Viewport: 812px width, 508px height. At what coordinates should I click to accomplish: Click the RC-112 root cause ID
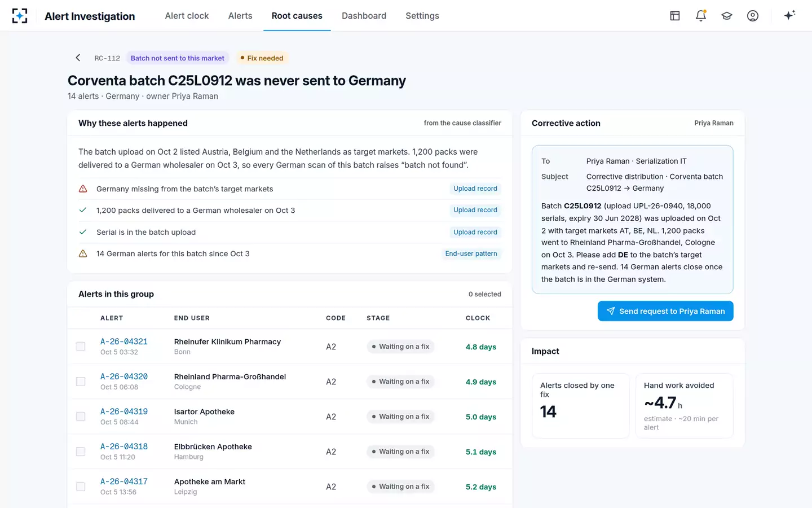click(107, 58)
